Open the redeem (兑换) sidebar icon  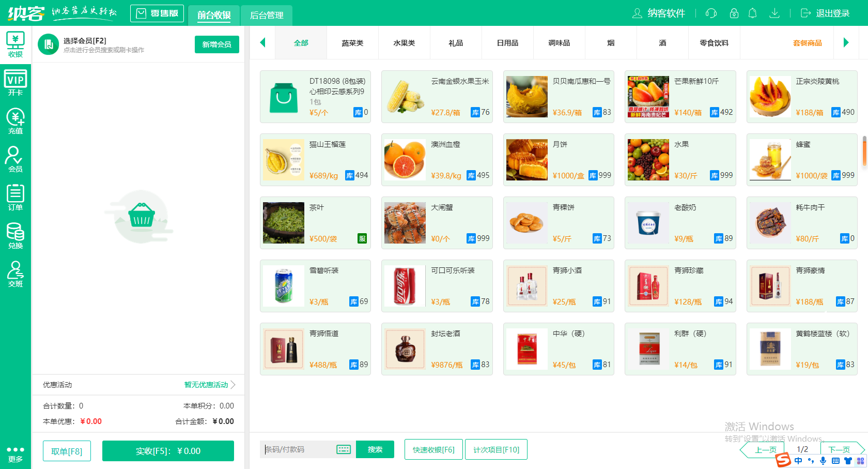pyautogui.click(x=16, y=236)
